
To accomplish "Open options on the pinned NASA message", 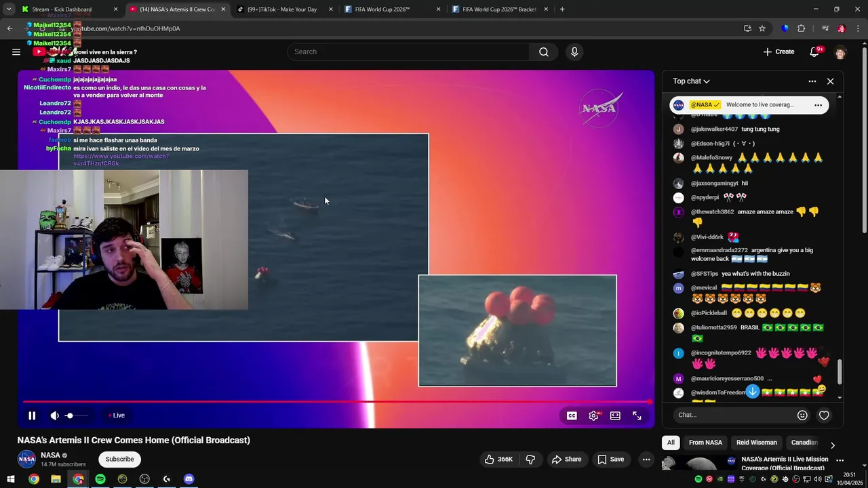I will click(x=818, y=105).
